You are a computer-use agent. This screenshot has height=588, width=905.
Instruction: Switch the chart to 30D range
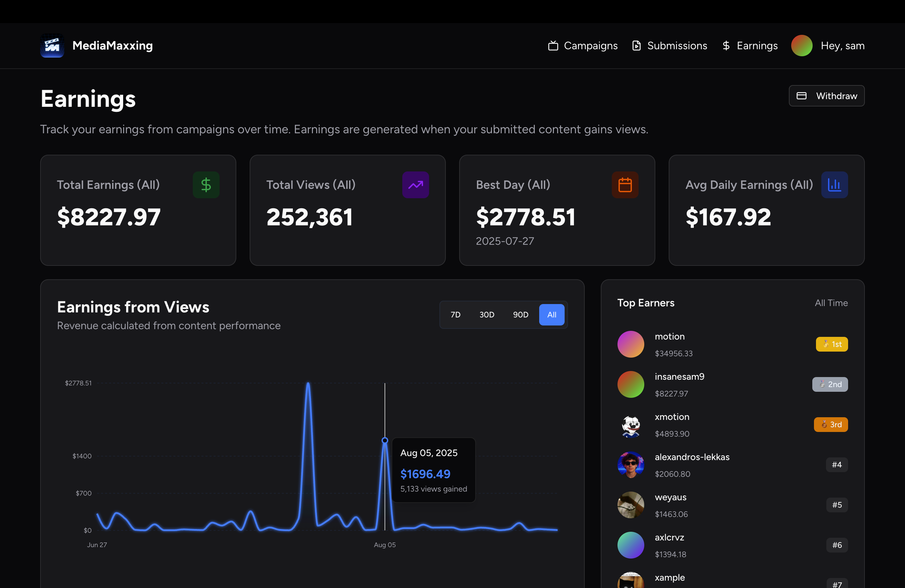click(x=486, y=314)
